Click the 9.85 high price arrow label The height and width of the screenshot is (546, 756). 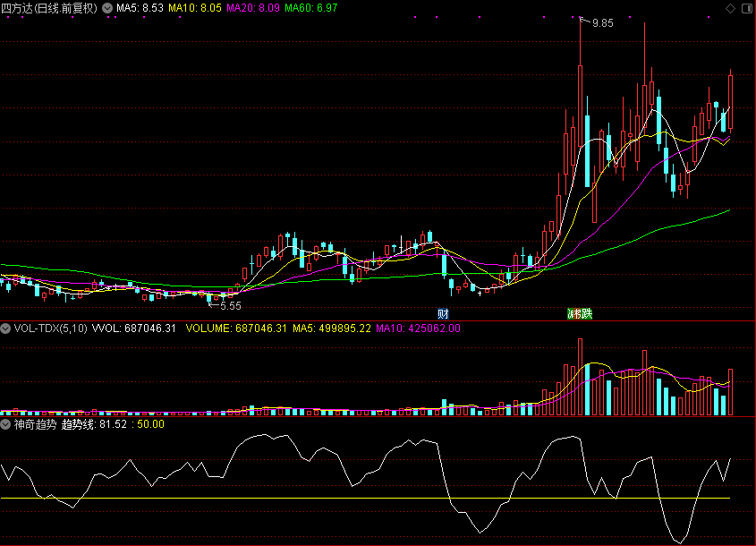597,22
